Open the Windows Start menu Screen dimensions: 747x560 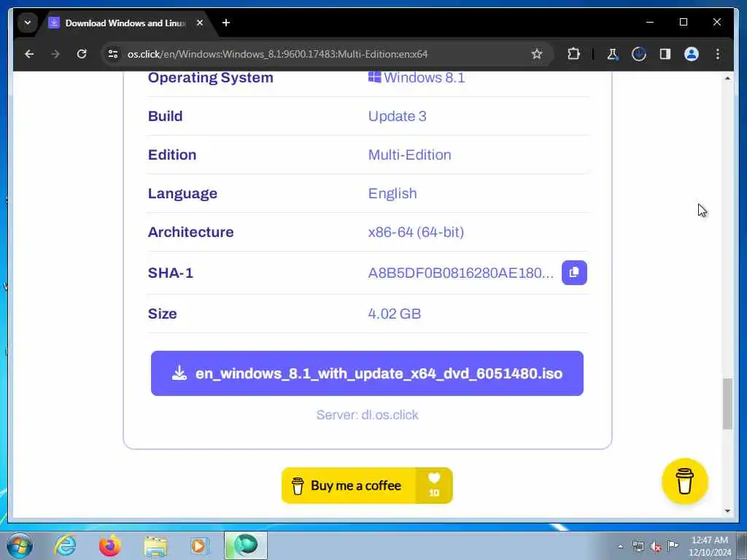pos(20,545)
